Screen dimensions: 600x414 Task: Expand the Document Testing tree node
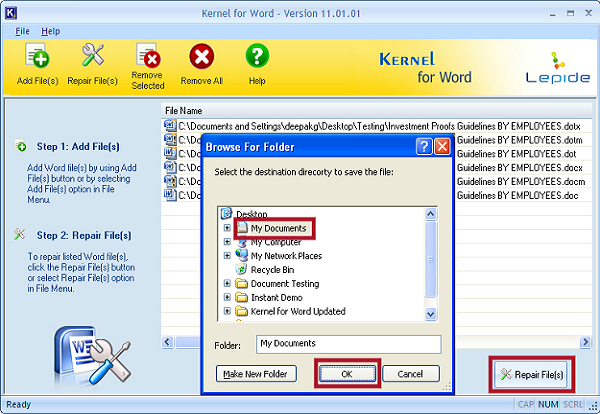pos(227,284)
